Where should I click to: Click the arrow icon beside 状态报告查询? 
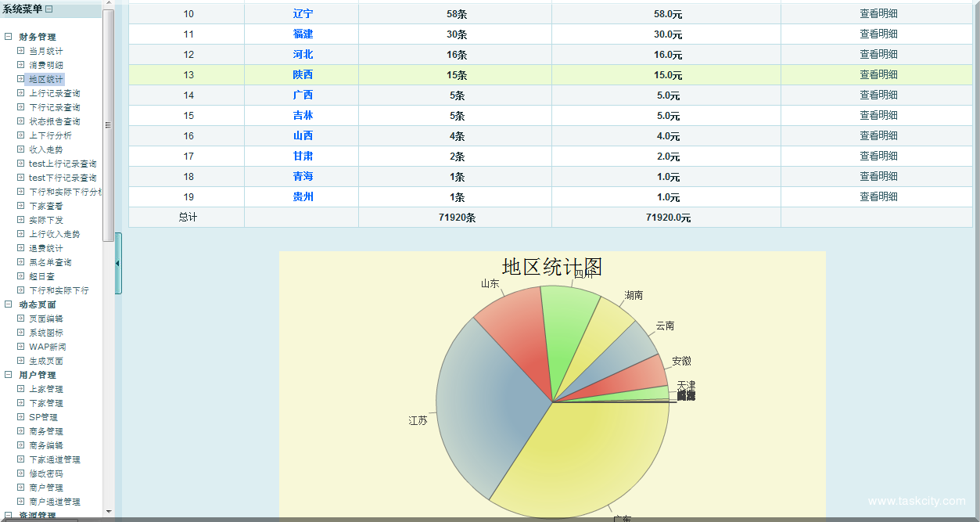coord(21,121)
